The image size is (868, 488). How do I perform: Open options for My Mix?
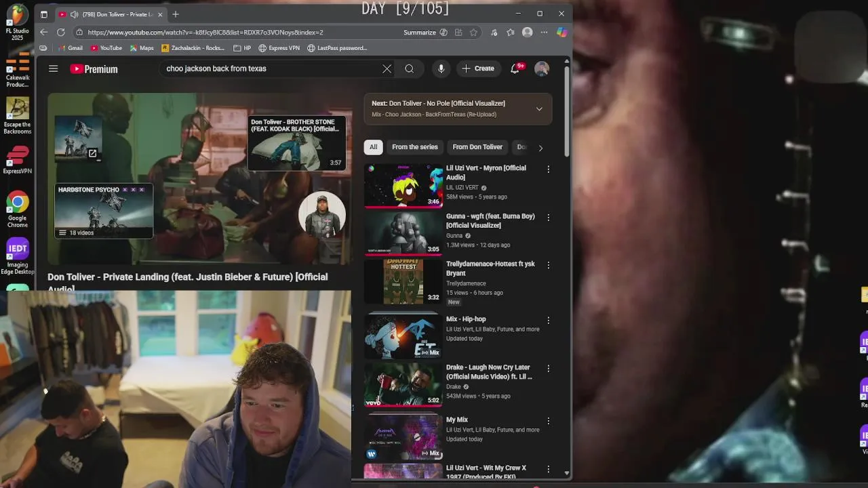coord(549,421)
